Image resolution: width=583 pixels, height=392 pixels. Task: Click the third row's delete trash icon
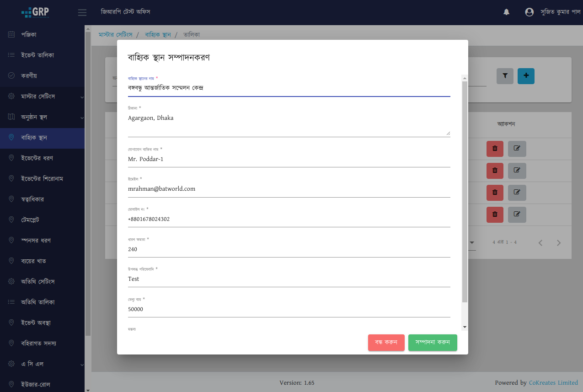click(x=495, y=193)
